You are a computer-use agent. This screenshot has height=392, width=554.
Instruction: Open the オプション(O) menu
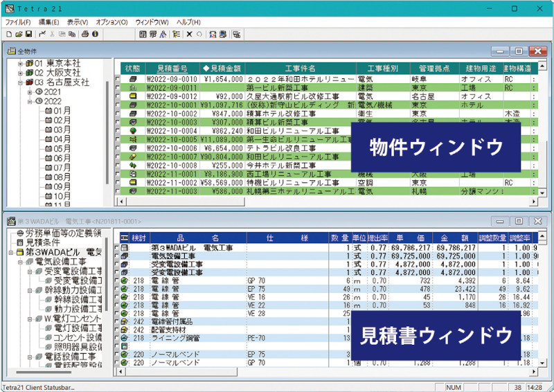pos(111,22)
